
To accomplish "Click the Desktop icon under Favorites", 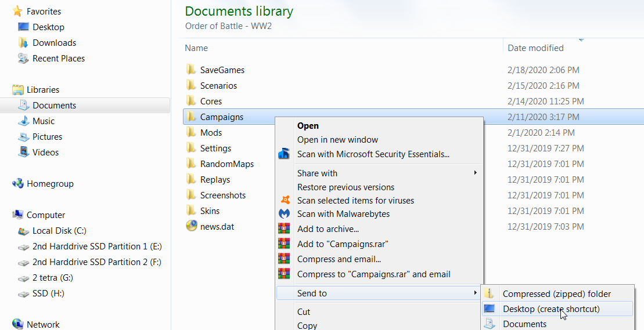I will click(x=23, y=27).
